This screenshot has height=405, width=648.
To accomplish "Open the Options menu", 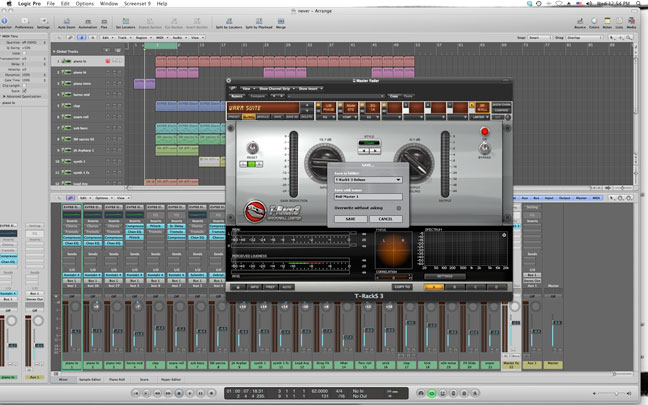I will (x=85, y=3).
